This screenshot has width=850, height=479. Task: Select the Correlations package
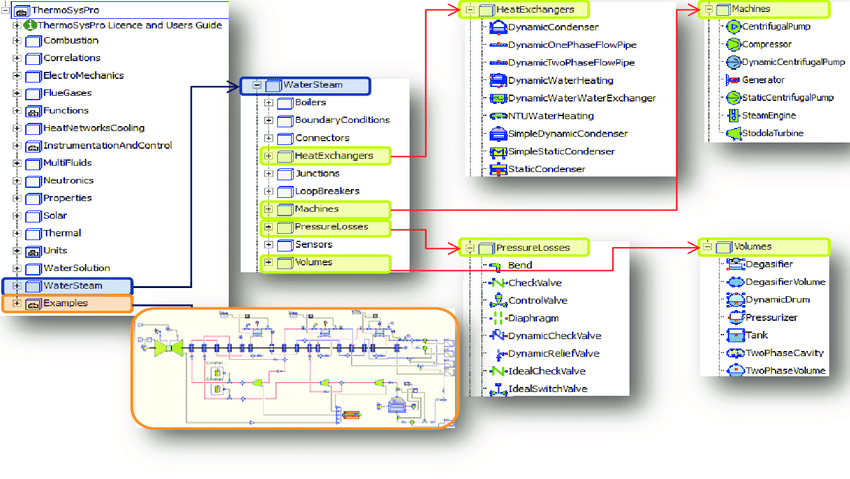tap(72, 58)
